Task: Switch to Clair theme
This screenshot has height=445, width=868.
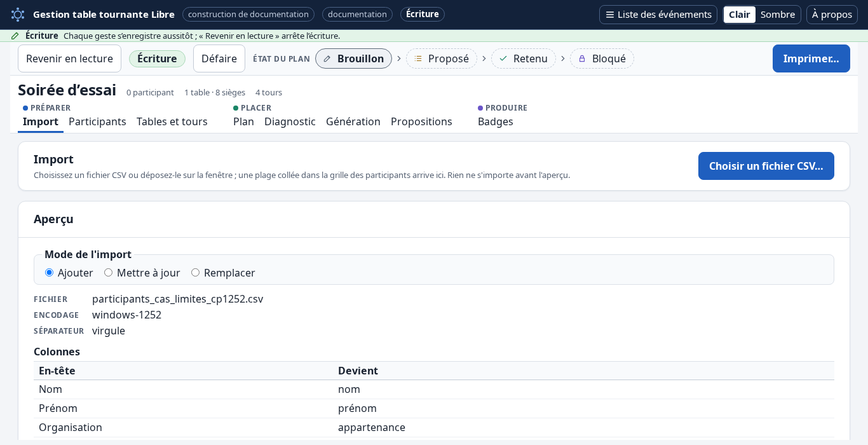Action: click(x=740, y=15)
